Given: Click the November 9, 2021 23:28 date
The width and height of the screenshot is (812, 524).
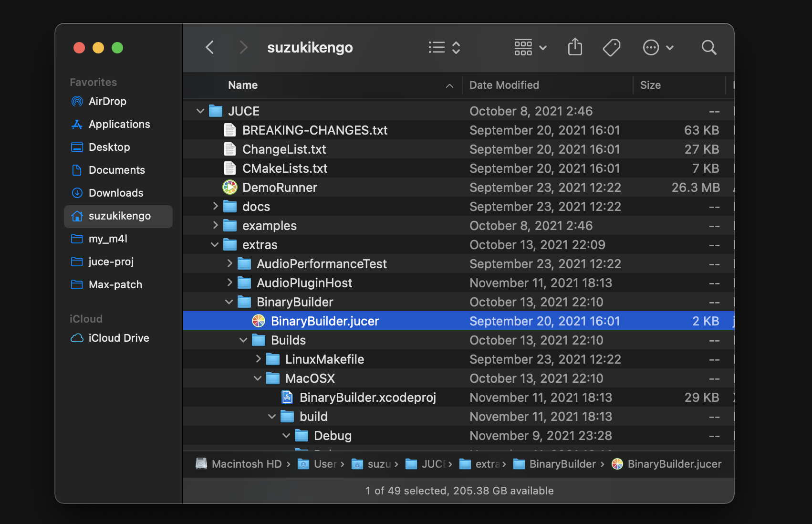Looking at the screenshot, I should (x=541, y=436).
